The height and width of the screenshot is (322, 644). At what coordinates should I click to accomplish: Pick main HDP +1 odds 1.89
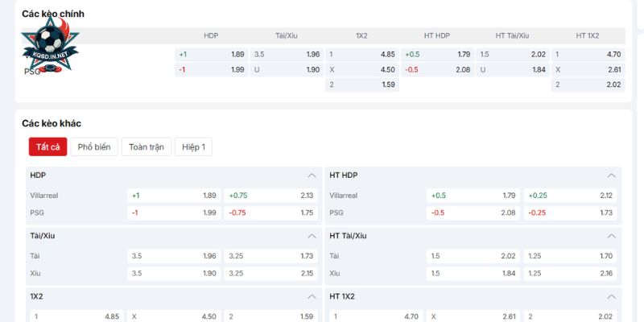point(212,55)
